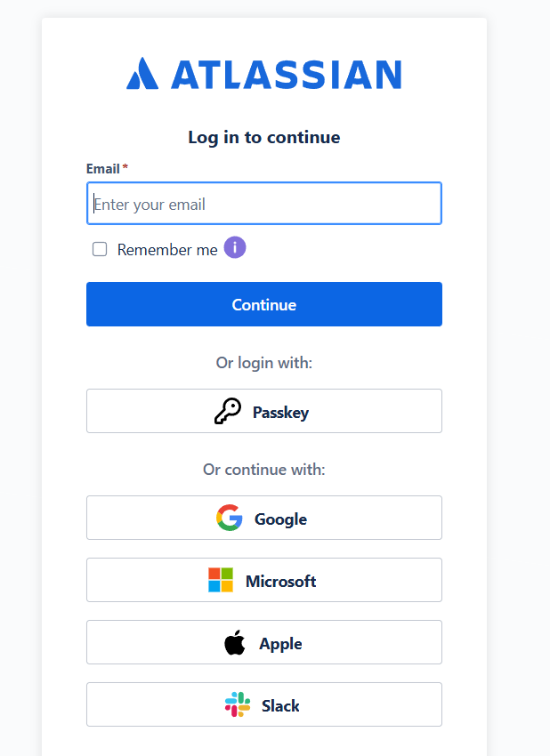Viewport: 550px width, 756px height.
Task: Continue with Google
Action: click(263, 518)
